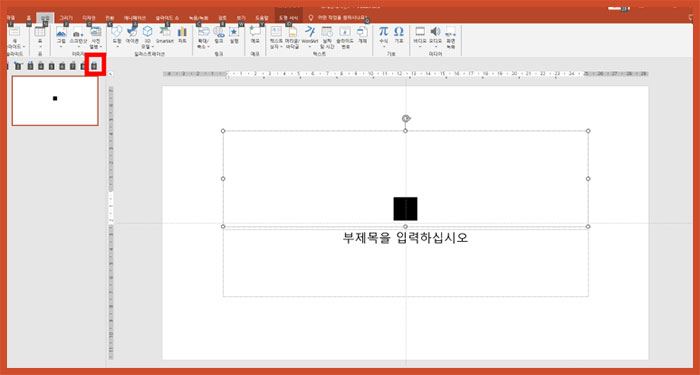Image resolution: width=700 pixels, height=375 pixels.
Task: Switch to the 슬라이드 쇼 tab
Action: (x=167, y=18)
